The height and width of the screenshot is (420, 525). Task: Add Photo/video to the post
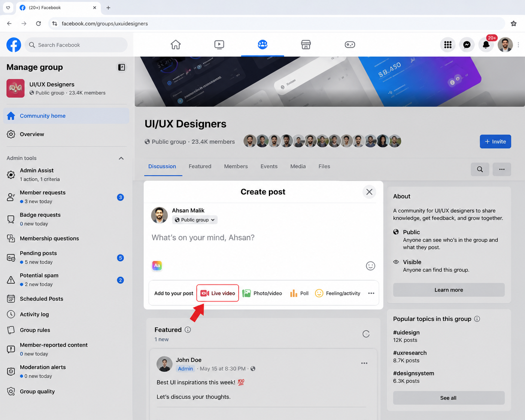point(262,293)
